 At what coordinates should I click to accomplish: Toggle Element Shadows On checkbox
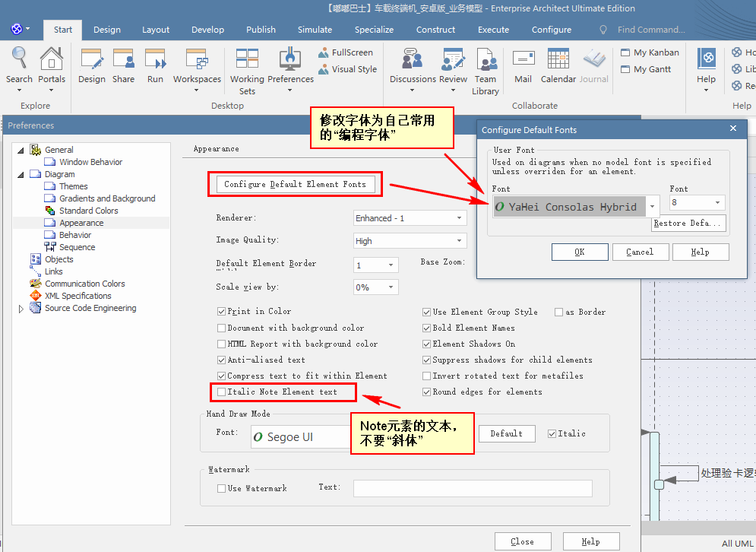(x=426, y=344)
